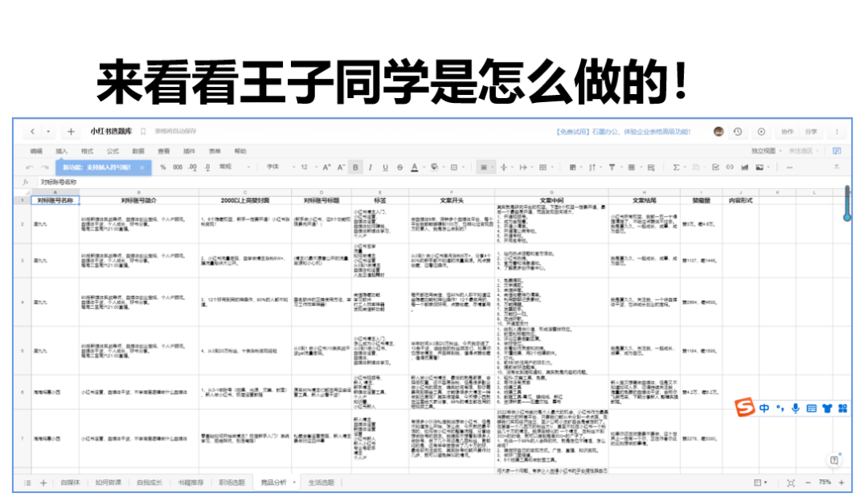Click the percent format icon
Image resolution: width=868 pixels, height=501 pixels.
coord(163,167)
